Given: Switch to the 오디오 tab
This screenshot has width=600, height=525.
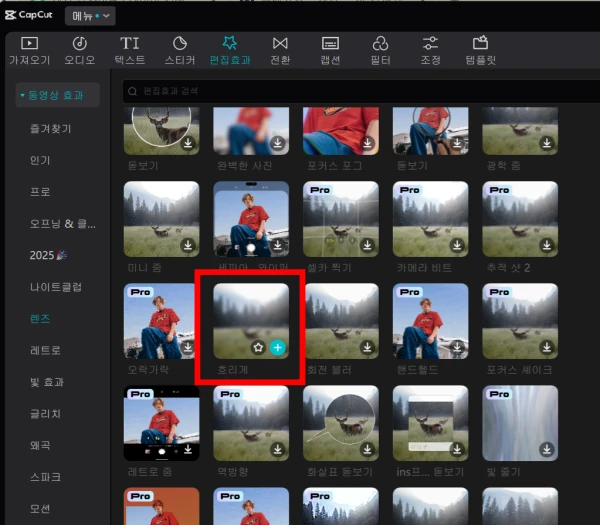Looking at the screenshot, I should coord(80,51).
